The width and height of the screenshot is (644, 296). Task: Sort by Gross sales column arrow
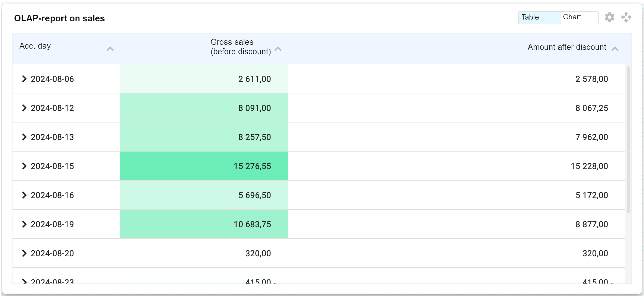click(x=278, y=49)
